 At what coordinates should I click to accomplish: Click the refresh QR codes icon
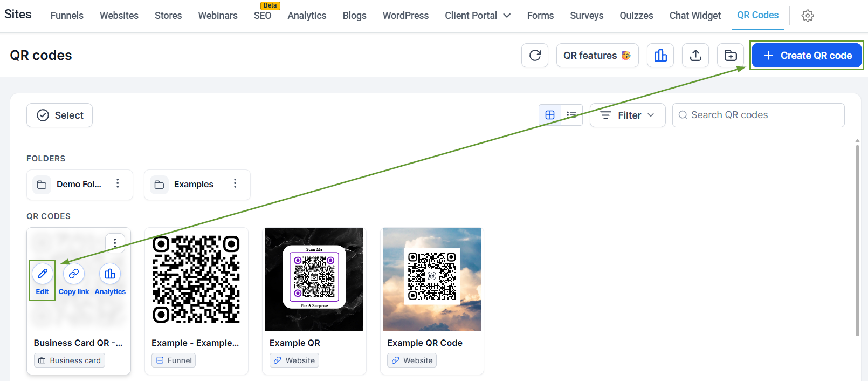[535, 56]
